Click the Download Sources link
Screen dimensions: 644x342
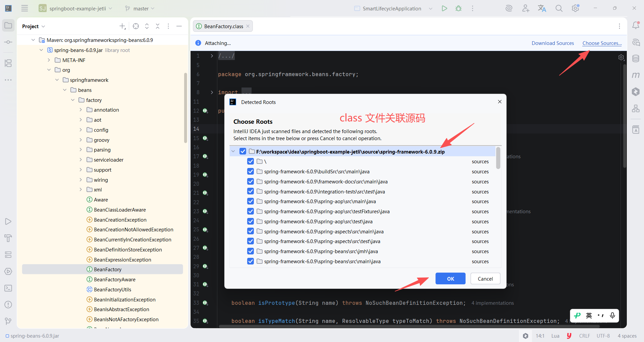click(x=553, y=43)
